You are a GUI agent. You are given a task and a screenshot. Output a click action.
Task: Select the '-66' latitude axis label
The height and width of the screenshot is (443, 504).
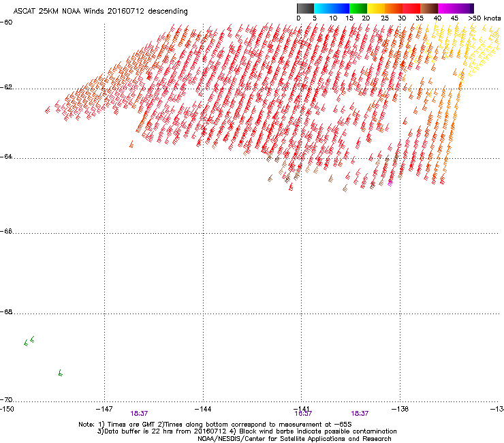click(x=6, y=231)
